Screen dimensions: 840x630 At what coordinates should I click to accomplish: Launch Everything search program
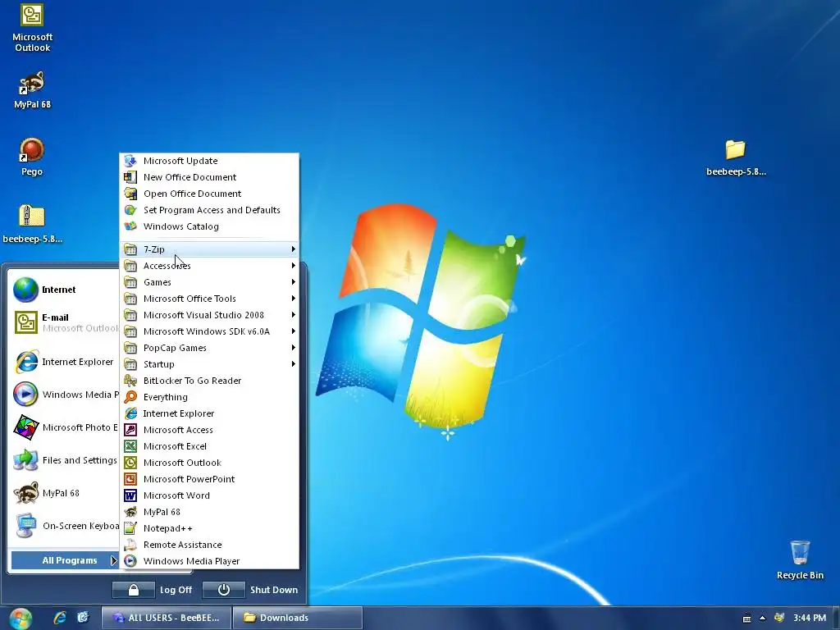coord(209,397)
